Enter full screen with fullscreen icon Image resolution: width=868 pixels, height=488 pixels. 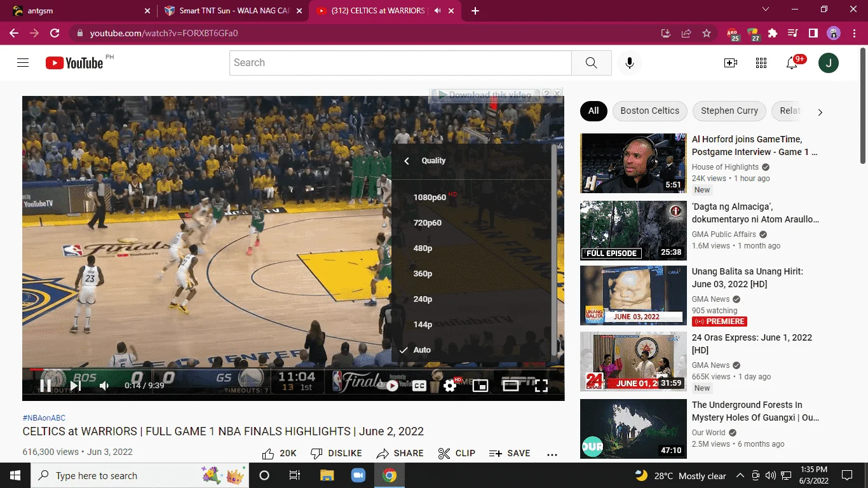click(x=541, y=385)
